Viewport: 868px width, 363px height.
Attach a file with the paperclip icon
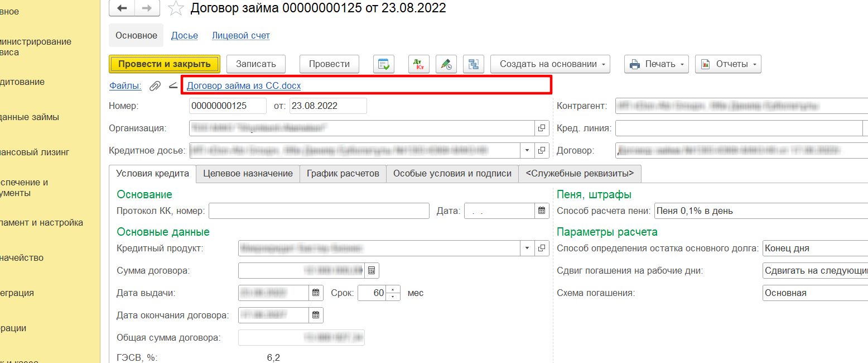tap(155, 86)
